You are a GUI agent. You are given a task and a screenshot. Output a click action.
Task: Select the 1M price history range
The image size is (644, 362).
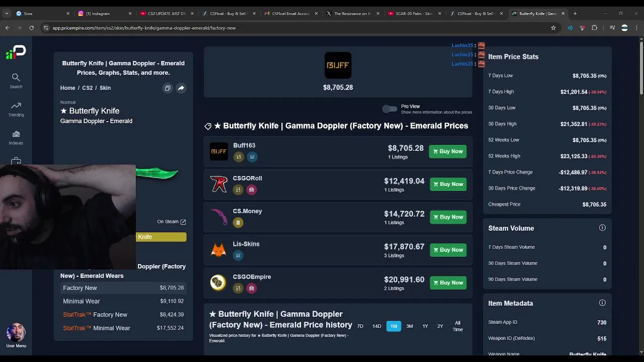point(394,326)
